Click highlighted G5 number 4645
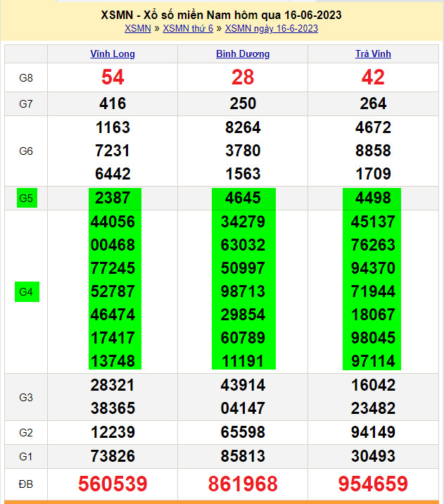This screenshot has width=444, height=504. click(x=243, y=198)
